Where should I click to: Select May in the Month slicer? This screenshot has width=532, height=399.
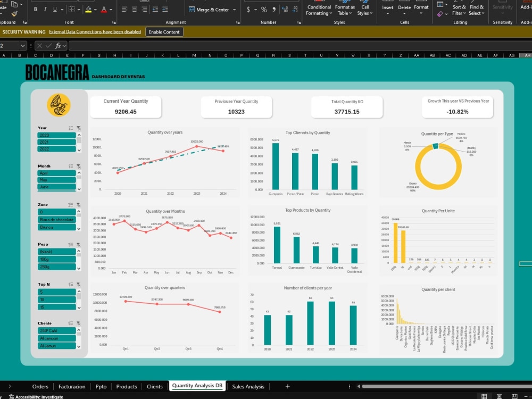pyautogui.click(x=56, y=180)
